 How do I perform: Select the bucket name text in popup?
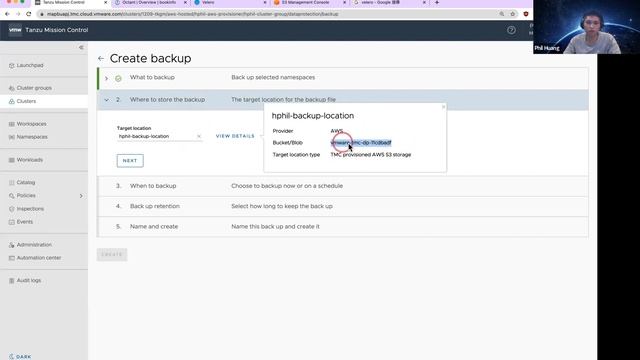361,142
